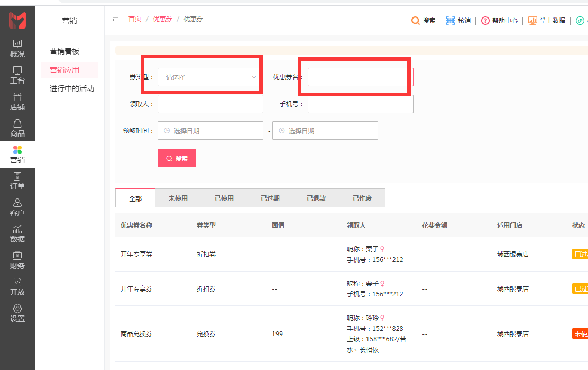The image size is (588, 370).
Task: Click the orange status badge in the 未使 row
Action: [x=580, y=333]
